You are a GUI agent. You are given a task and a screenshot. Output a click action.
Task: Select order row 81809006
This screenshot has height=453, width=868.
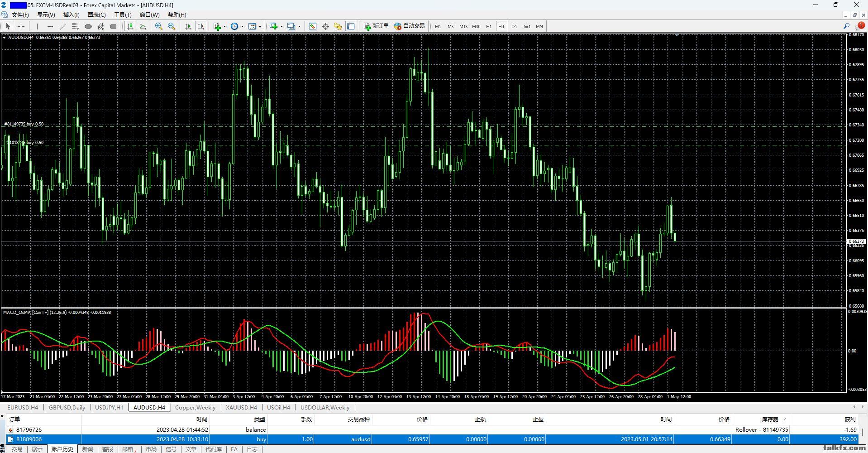coord(433,439)
